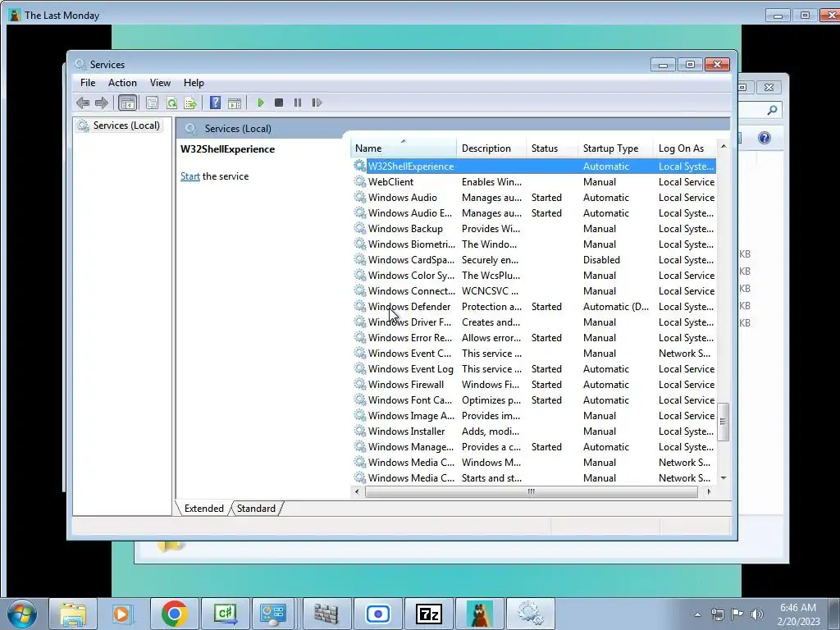Click the Show/Hide Action Pane icon
Screen dimensions: 840x630
coord(235,103)
